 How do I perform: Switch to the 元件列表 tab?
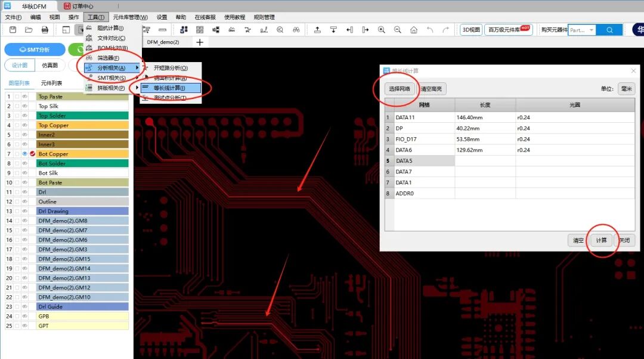click(51, 83)
